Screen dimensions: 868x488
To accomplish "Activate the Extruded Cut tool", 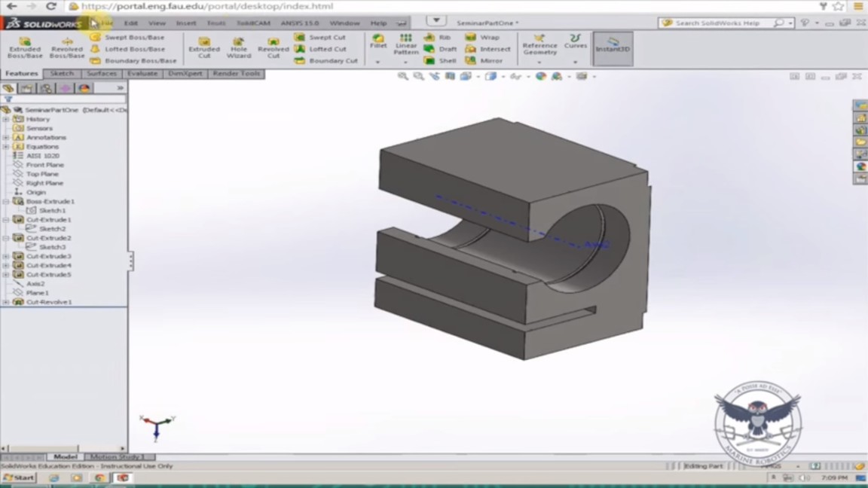I will 204,46.
